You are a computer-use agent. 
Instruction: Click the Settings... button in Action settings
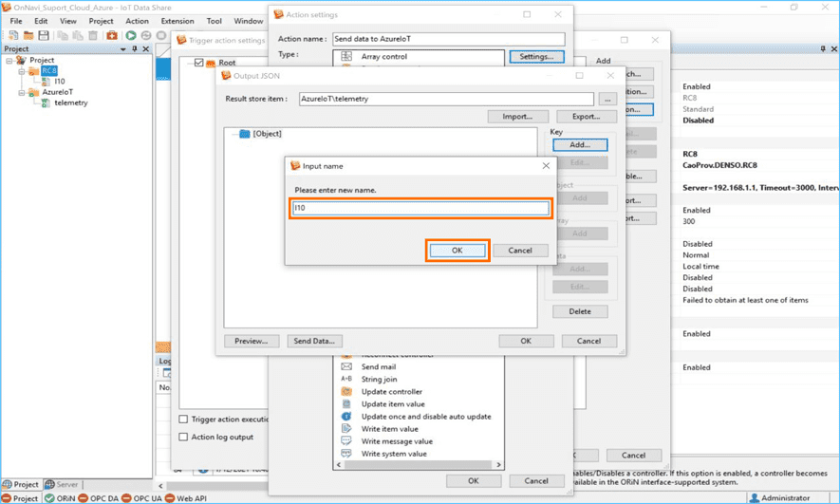click(x=537, y=56)
